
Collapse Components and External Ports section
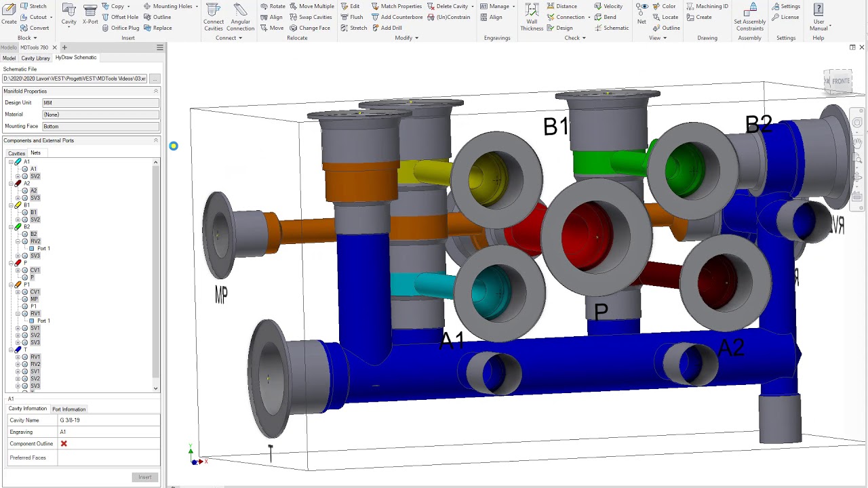[x=155, y=140]
